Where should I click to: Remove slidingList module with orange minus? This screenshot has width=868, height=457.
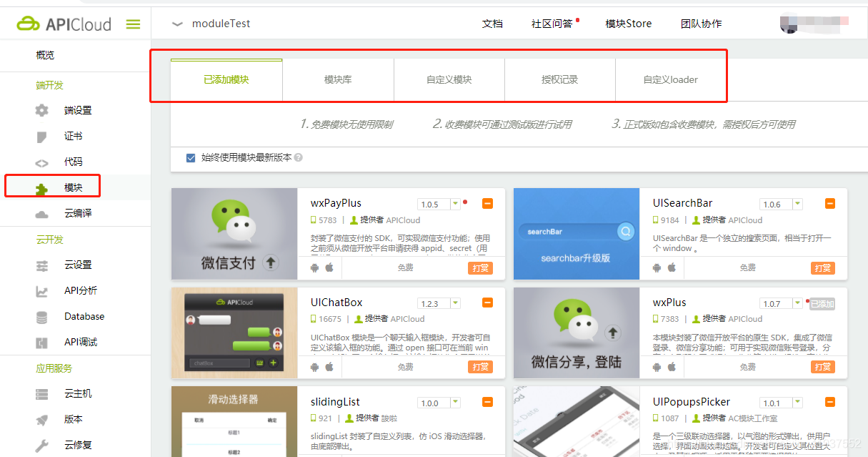487,403
